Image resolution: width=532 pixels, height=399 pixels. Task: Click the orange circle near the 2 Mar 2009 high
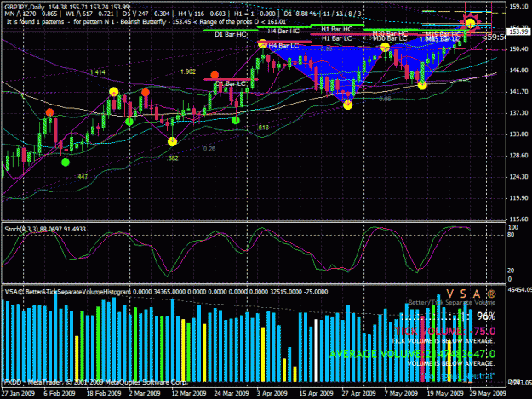(146, 92)
